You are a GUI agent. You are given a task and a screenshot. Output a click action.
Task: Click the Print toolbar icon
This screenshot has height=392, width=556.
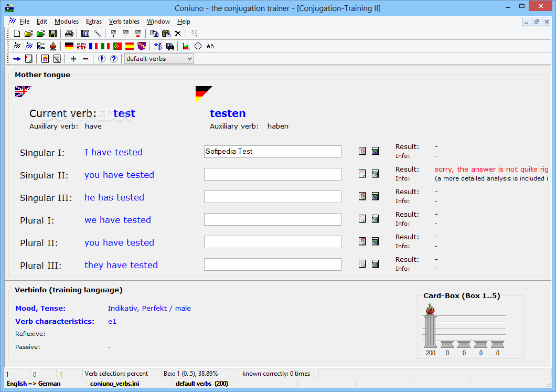pyautogui.click(x=69, y=34)
